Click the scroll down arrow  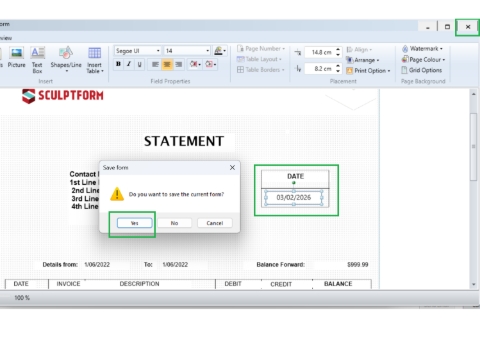coord(474,284)
